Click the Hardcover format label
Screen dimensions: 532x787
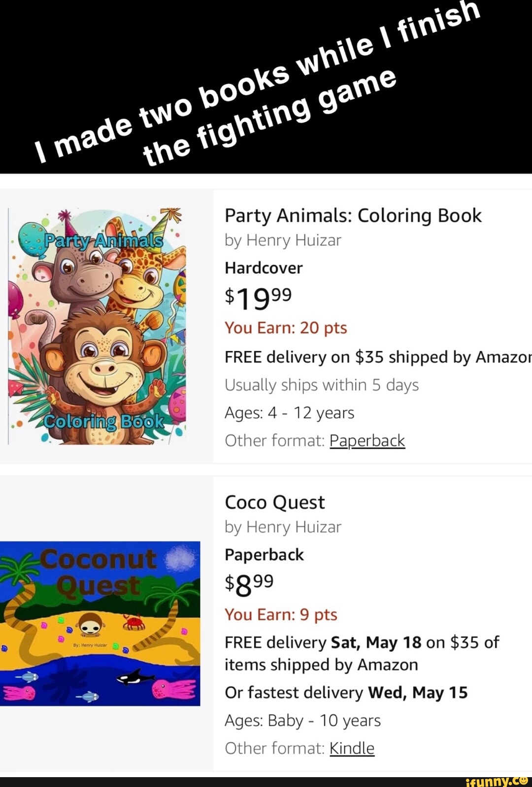(x=264, y=268)
